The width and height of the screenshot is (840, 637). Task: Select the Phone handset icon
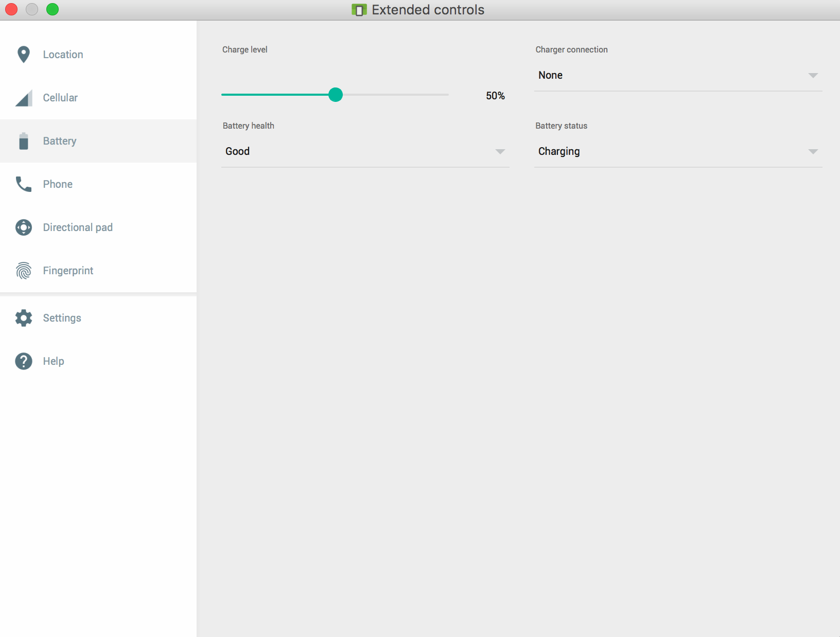tap(23, 184)
